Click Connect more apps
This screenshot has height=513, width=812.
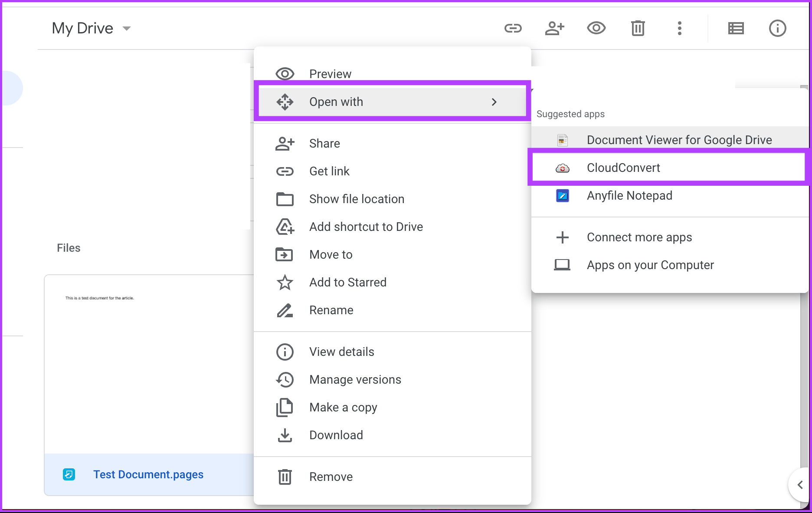click(x=639, y=237)
